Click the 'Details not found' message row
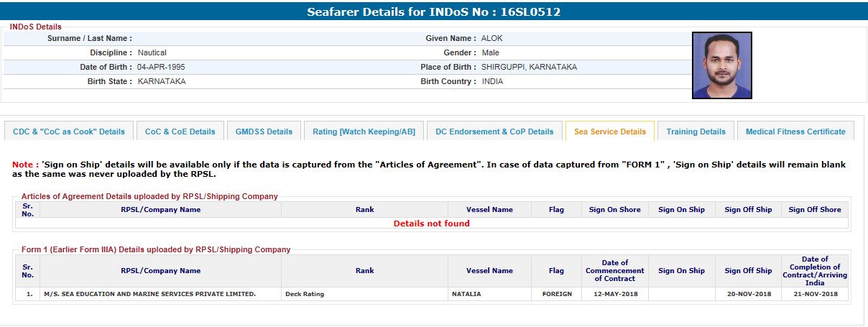The width and height of the screenshot is (868, 327). [x=431, y=224]
